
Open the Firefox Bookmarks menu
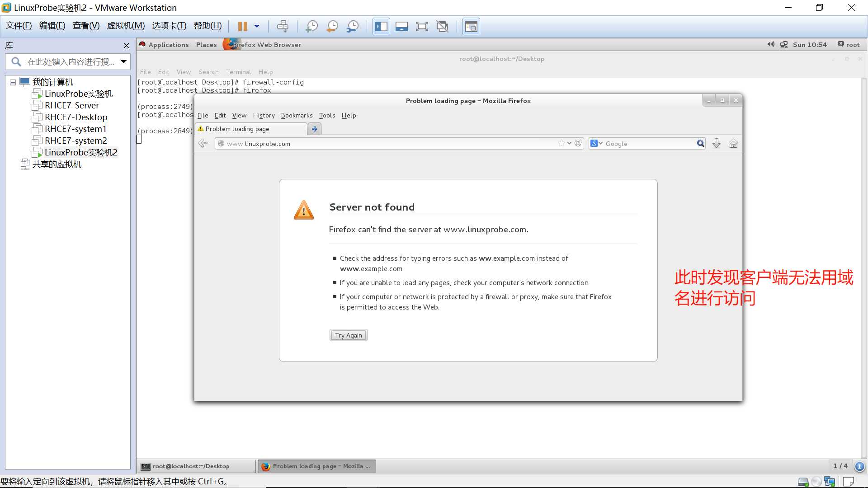point(297,115)
